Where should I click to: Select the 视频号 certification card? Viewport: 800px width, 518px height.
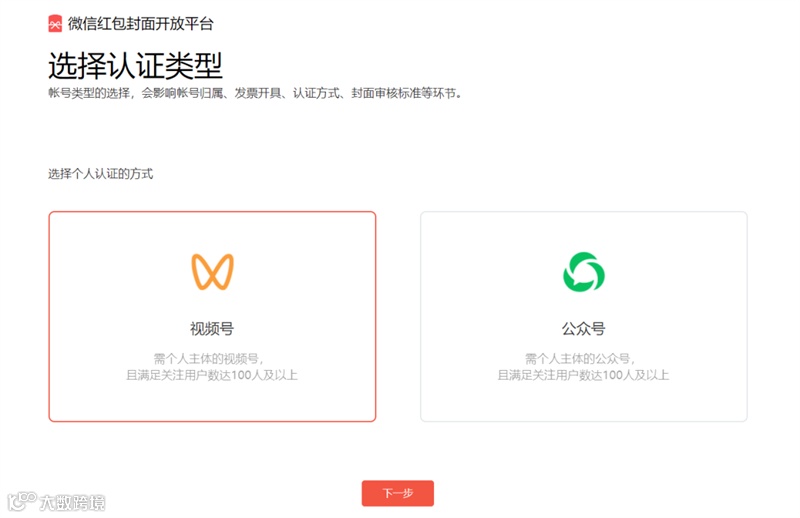tap(212, 316)
